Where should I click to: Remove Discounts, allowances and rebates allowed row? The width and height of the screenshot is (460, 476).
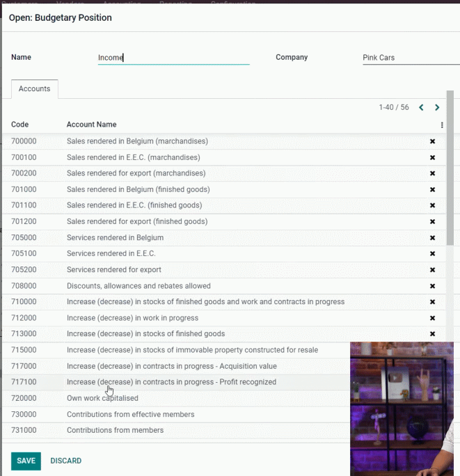[x=432, y=286]
